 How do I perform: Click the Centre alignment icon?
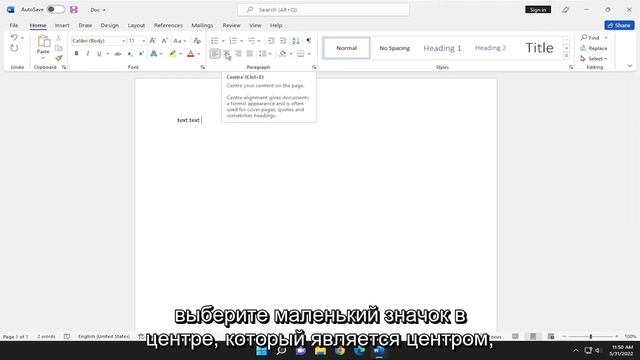click(x=227, y=53)
